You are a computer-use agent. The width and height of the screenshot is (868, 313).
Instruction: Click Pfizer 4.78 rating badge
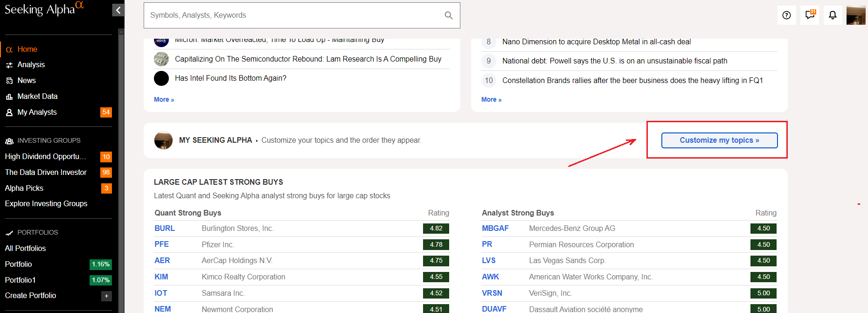point(436,244)
